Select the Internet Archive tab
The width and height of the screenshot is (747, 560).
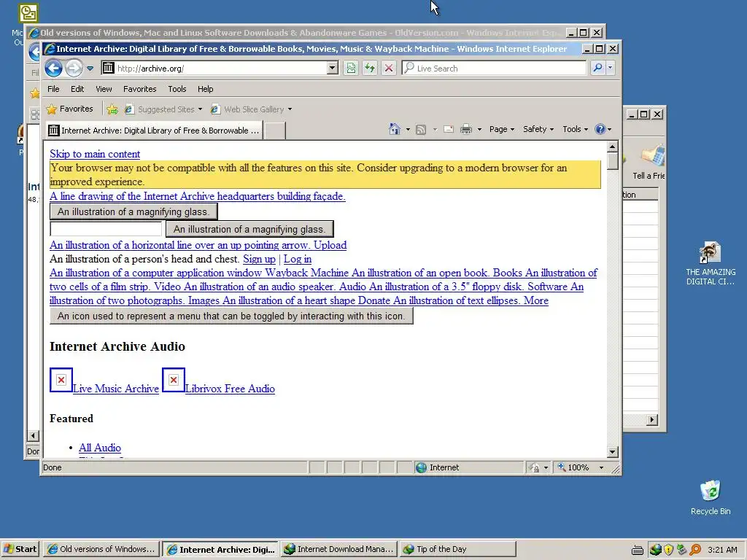coord(155,131)
